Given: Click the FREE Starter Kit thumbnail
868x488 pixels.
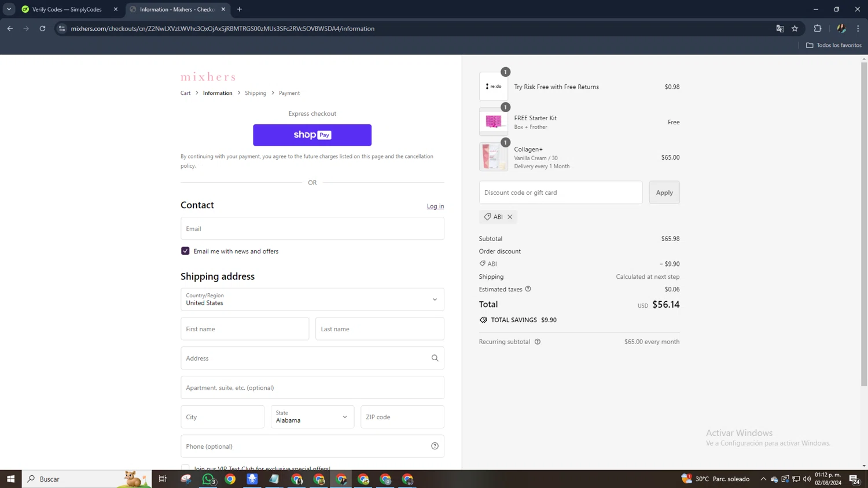Looking at the screenshot, I should tap(494, 122).
